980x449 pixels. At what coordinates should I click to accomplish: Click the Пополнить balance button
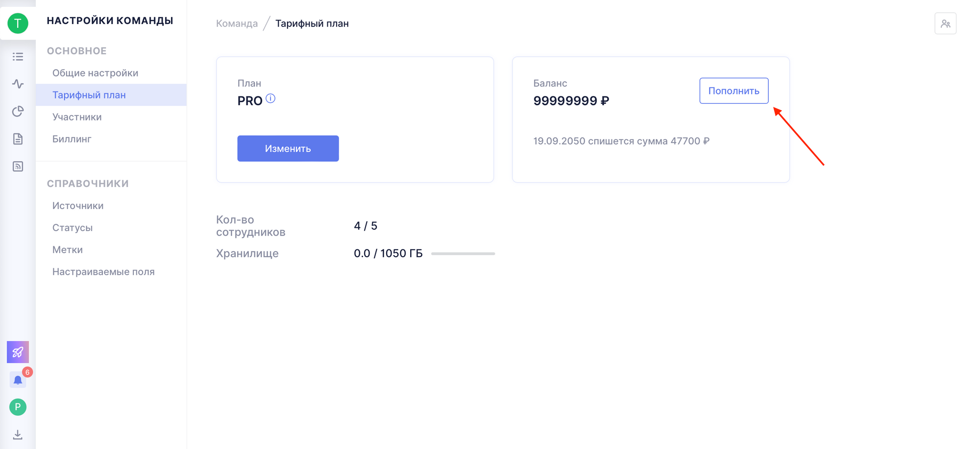click(x=734, y=91)
